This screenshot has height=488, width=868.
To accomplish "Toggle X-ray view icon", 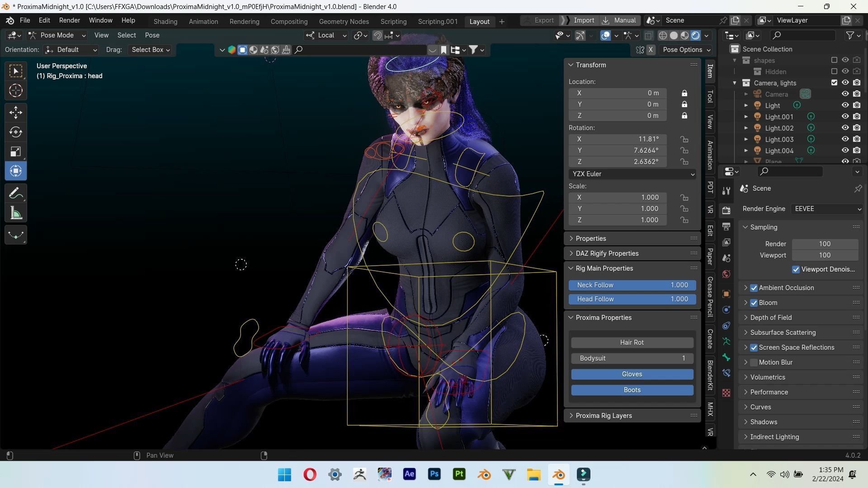I will coord(648,35).
